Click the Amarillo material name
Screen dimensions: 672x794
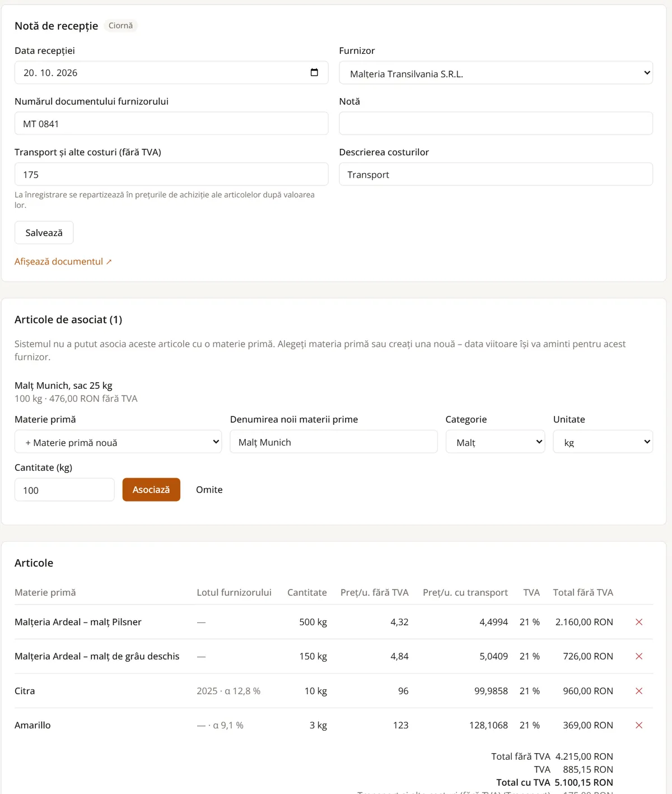(x=32, y=725)
